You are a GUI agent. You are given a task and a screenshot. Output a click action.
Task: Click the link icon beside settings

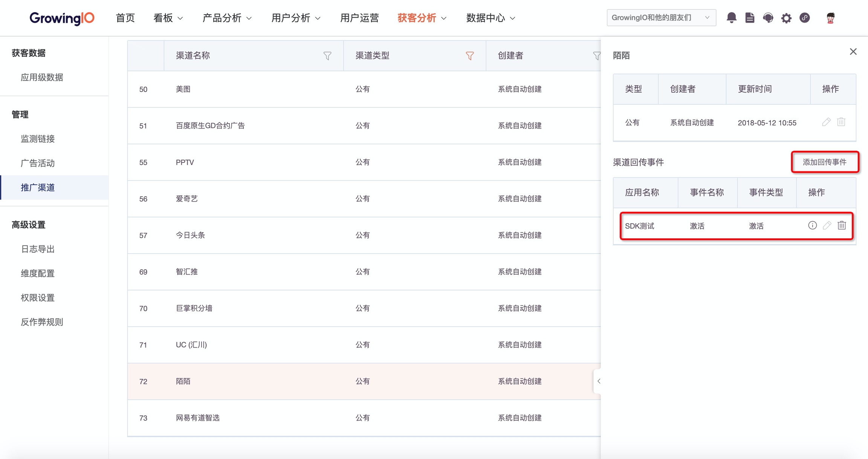coord(805,18)
